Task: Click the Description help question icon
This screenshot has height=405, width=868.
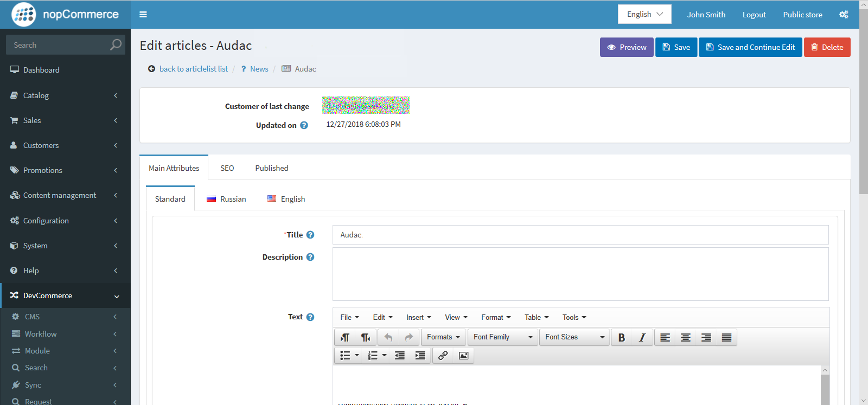Action: [310, 257]
